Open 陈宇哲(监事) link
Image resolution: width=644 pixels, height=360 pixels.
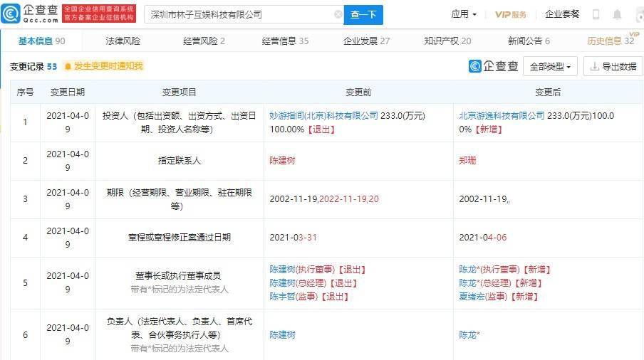pyautogui.click(x=294, y=297)
